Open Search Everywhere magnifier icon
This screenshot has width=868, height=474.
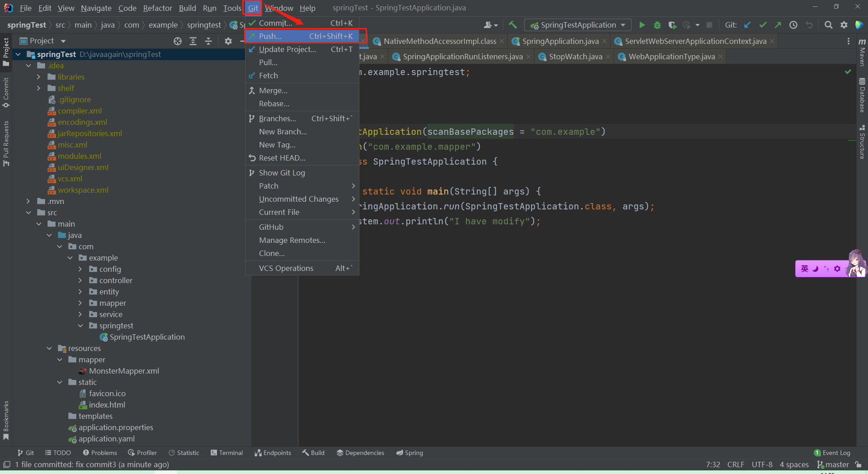[828, 25]
